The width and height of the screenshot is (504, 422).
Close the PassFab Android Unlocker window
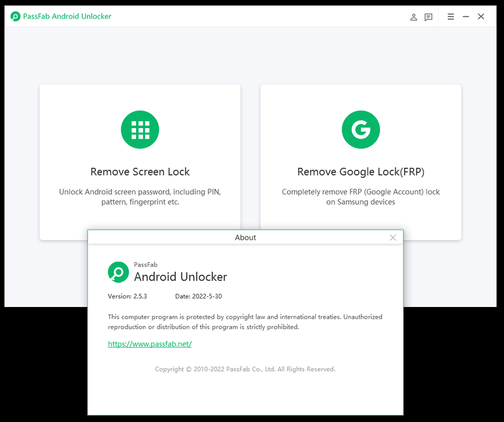click(x=481, y=16)
